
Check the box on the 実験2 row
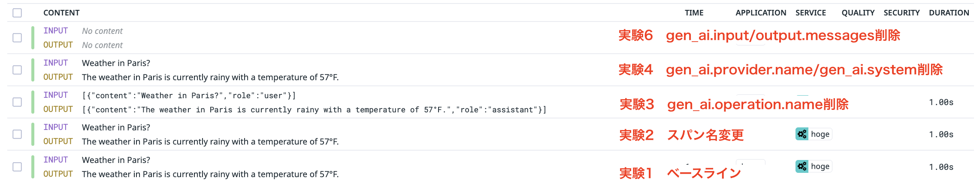click(x=17, y=134)
